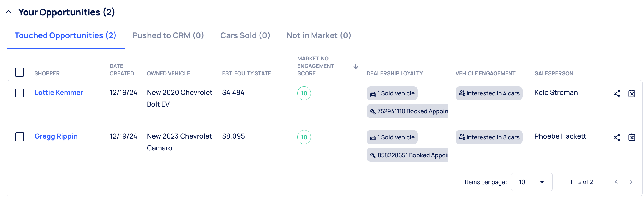Click remove icon in Gregg Rippin row
Image resolution: width=644 pixels, height=201 pixels.
coord(632,137)
